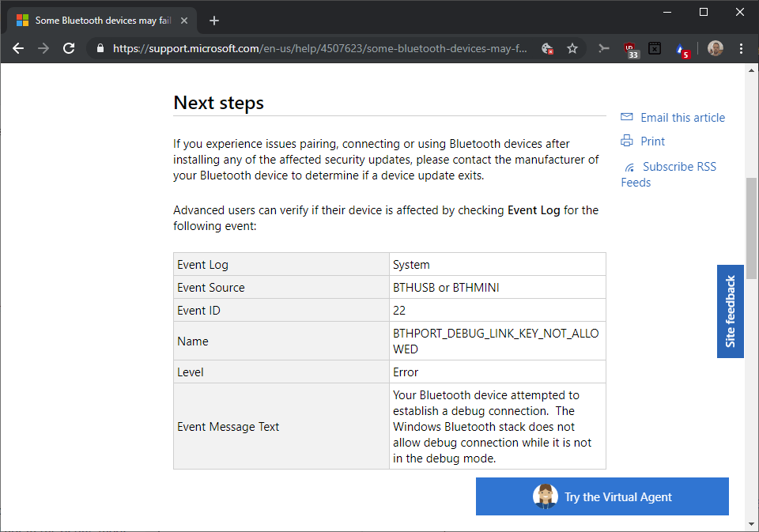Click the Event Source label cell
Screen dimensions: 759x532
click(x=281, y=287)
